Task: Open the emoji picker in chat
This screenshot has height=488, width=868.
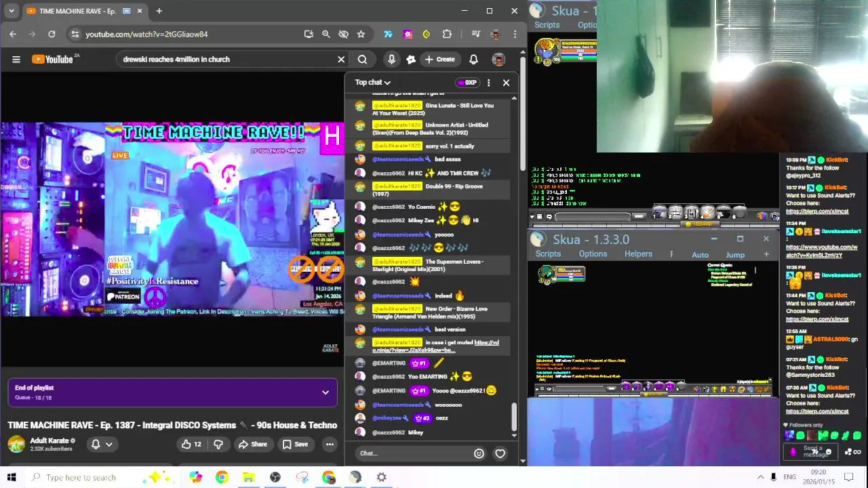Action: point(479,453)
